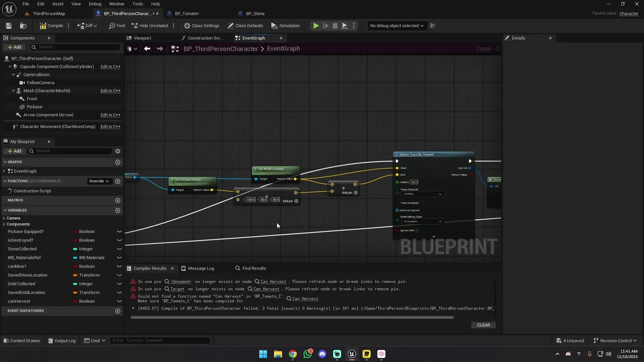Viewport: 644px width, 362px height.
Task: Toggle visibility eye for StoneCollected
Action: (119, 249)
